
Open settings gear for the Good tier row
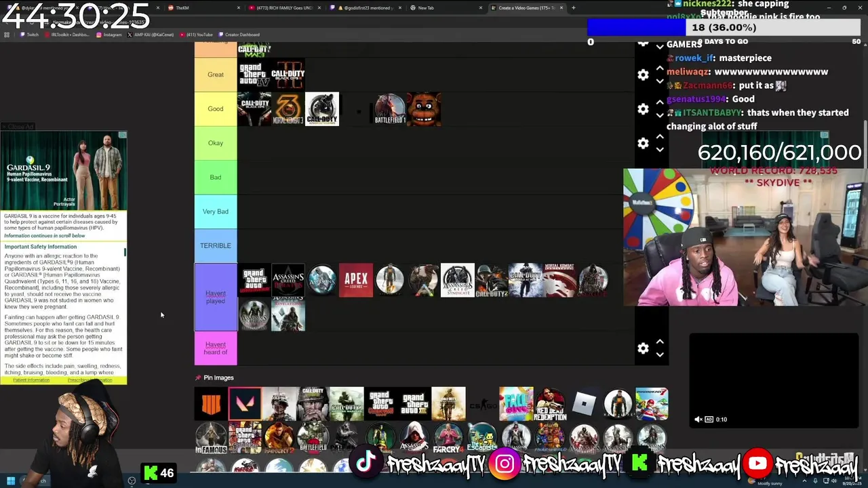[643, 108]
